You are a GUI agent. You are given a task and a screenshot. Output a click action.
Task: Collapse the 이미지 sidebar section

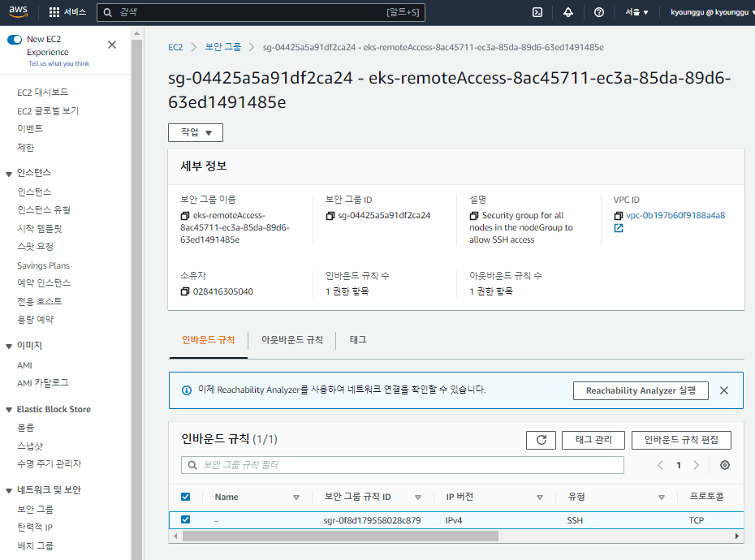click(9, 347)
